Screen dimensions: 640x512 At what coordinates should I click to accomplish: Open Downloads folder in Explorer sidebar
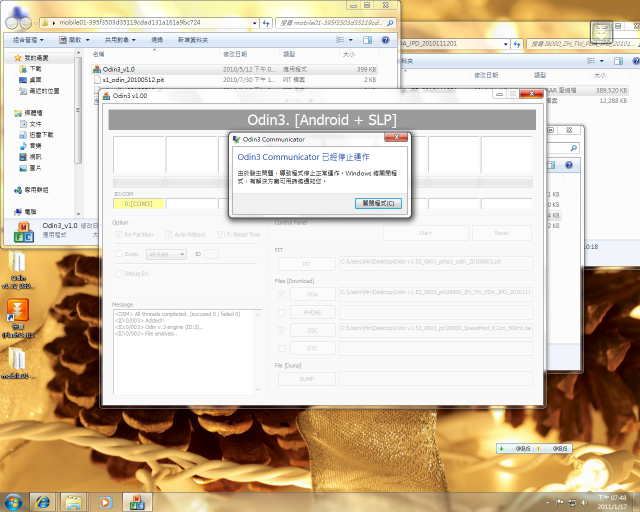[x=31, y=69]
